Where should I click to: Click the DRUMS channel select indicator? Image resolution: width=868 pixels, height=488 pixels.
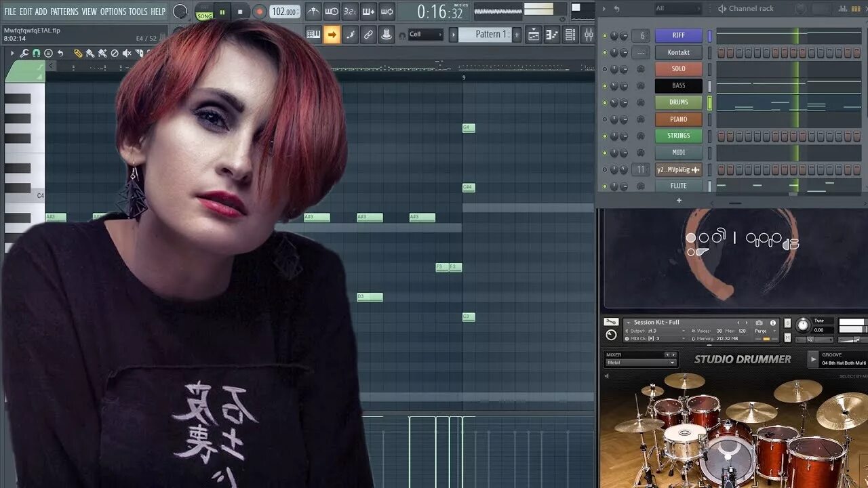coord(710,103)
